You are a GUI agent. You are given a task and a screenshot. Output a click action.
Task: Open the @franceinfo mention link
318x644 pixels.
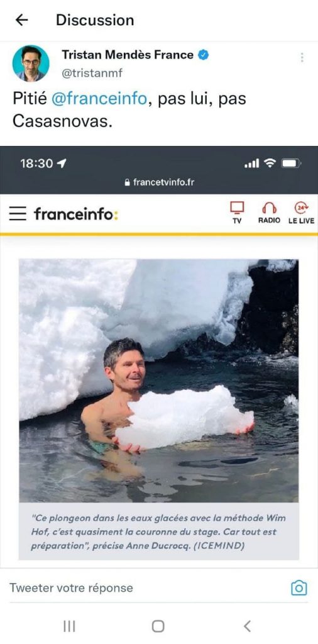tap(99, 99)
